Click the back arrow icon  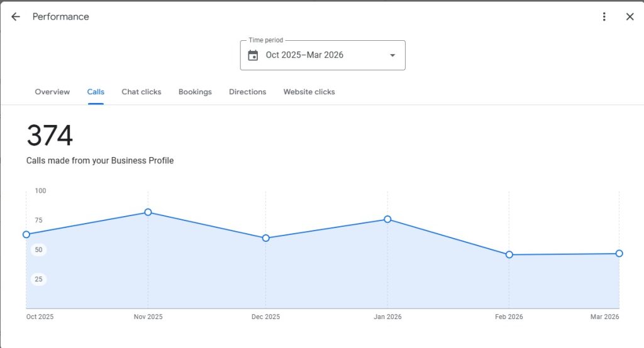[x=16, y=17]
